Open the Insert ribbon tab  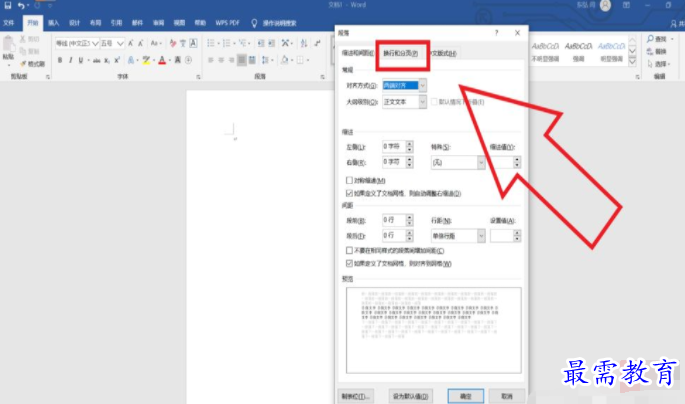coord(54,23)
